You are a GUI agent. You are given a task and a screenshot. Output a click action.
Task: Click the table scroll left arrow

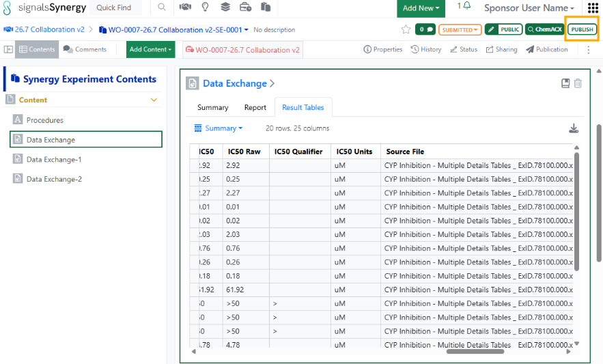click(194, 351)
